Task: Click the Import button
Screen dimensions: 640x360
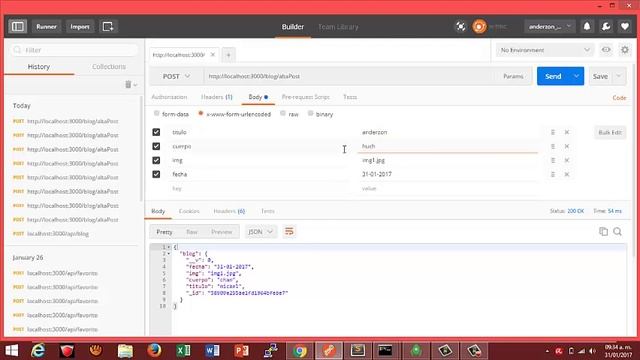Action: pos(80,27)
